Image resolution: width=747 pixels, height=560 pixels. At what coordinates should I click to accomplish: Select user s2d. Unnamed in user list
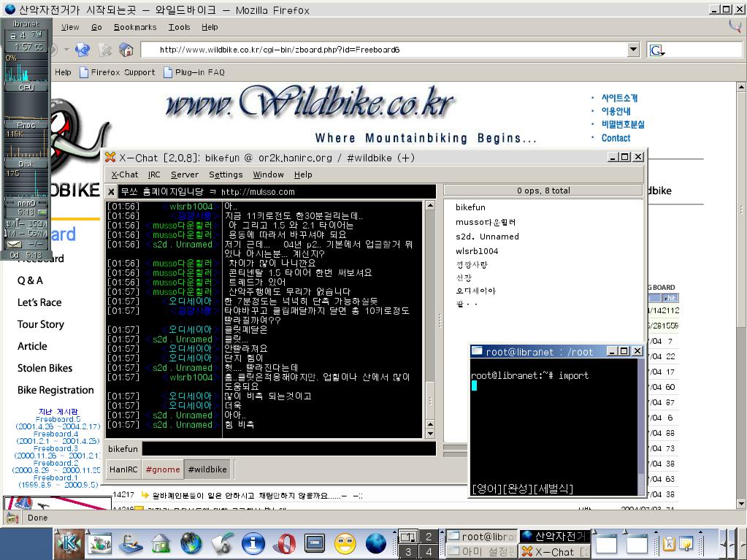[487, 236]
